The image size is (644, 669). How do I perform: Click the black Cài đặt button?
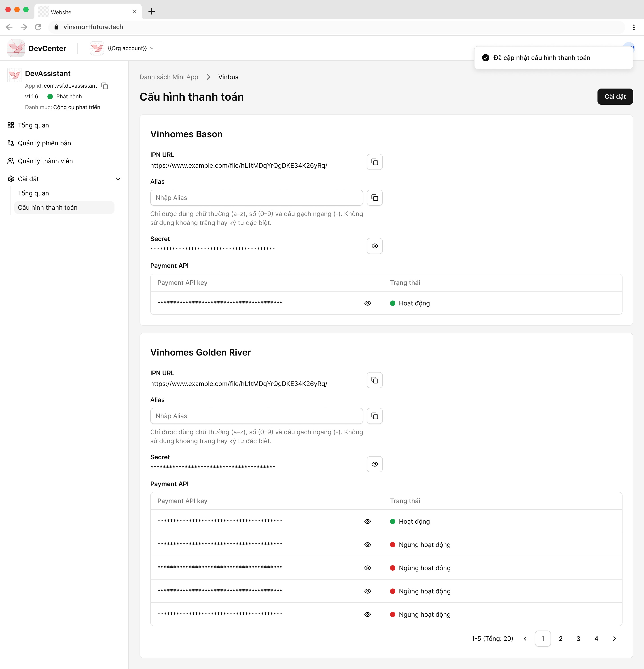point(615,97)
